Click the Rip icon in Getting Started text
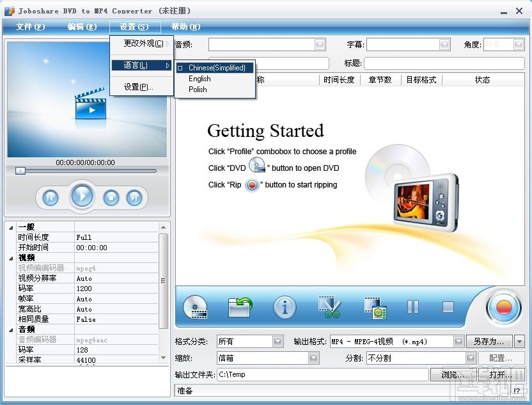This screenshot has width=532, height=405. [252, 185]
